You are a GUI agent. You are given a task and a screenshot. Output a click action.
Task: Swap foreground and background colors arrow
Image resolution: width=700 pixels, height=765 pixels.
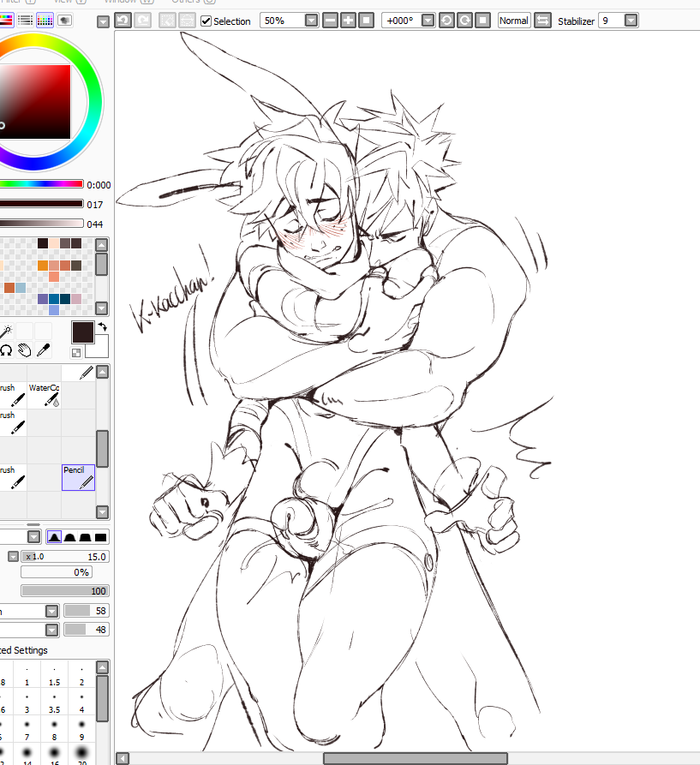click(x=103, y=327)
